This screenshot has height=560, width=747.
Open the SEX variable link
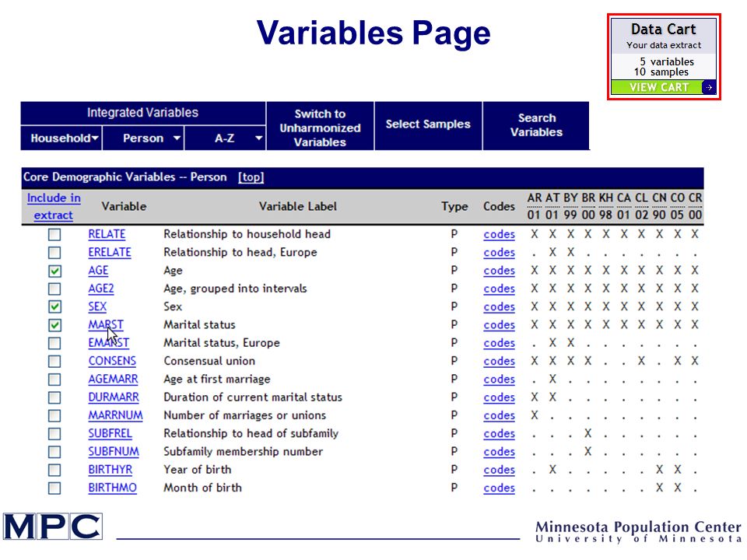97,306
